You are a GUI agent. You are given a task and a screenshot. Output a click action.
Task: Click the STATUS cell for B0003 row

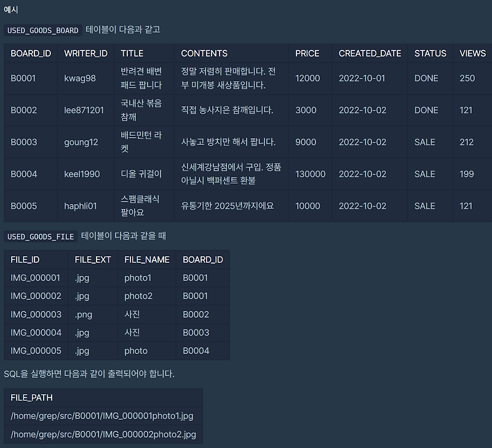click(x=424, y=142)
